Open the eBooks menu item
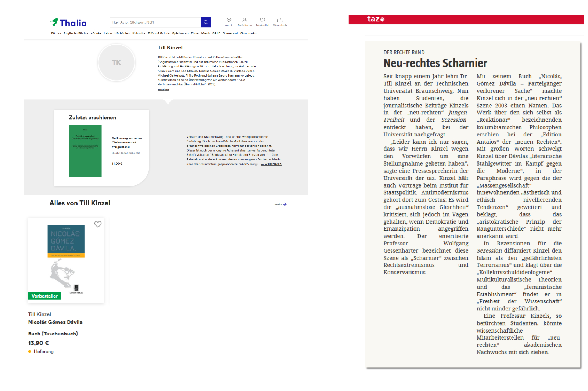The image size is (588, 391). (x=96, y=33)
